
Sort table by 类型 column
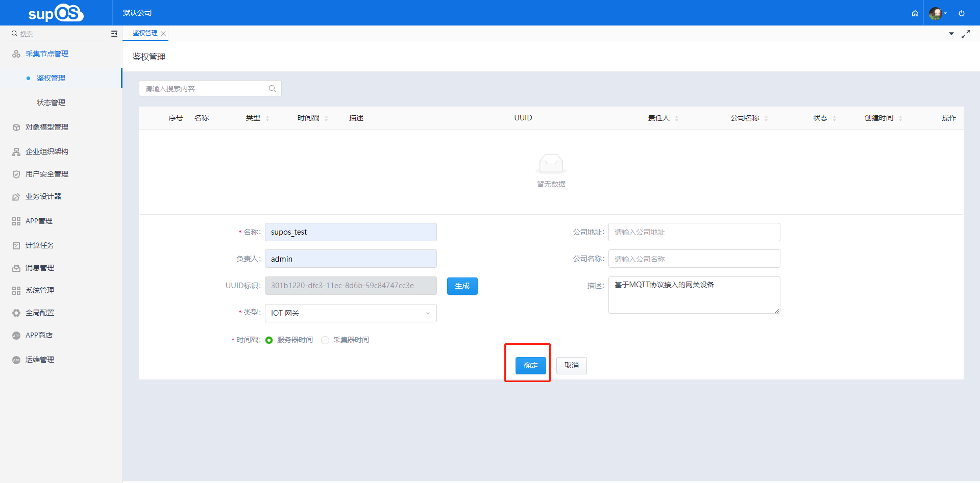tap(267, 118)
